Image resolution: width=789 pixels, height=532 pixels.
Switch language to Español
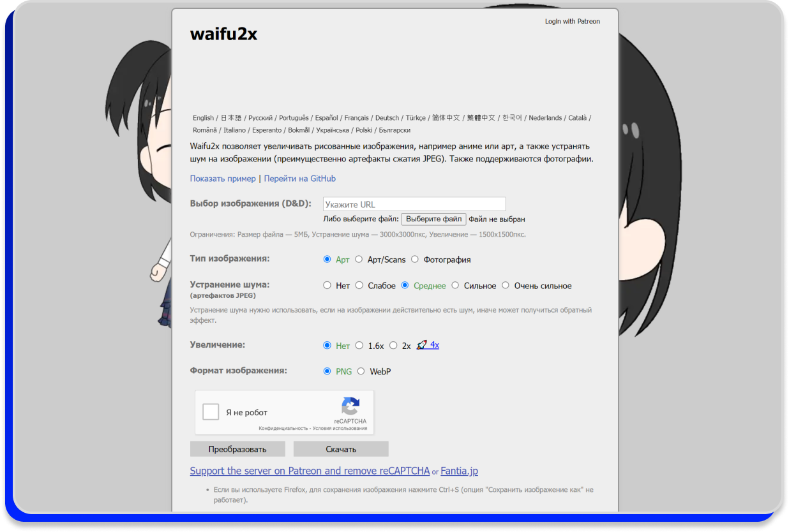(x=326, y=118)
